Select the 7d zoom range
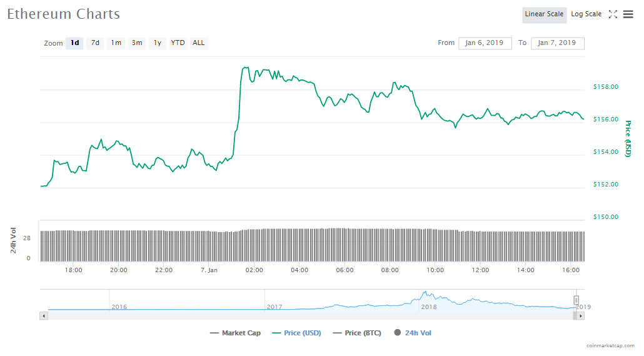This screenshot has width=644, height=356. pyautogui.click(x=95, y=43)
